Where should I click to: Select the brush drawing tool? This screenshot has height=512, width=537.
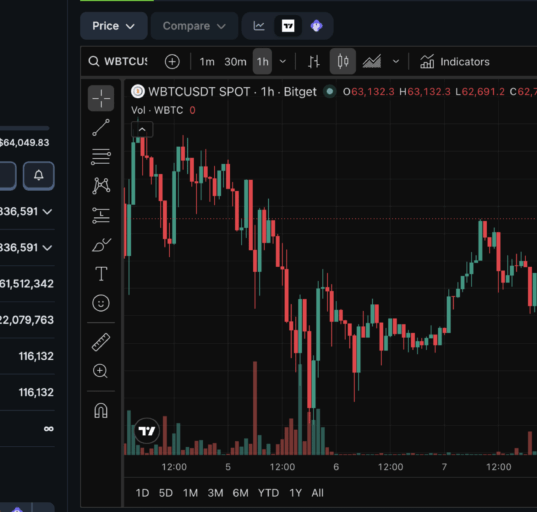click(101, 245)
